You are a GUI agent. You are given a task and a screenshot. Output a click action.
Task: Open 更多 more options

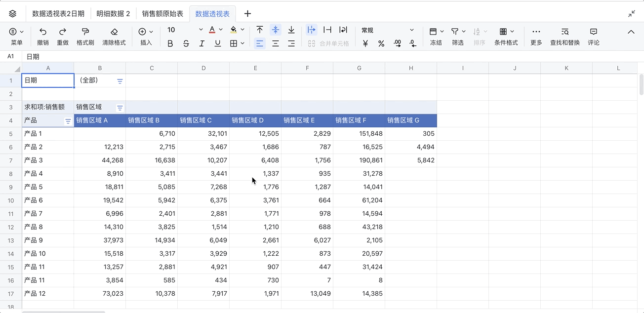click(x=536, y=37)
